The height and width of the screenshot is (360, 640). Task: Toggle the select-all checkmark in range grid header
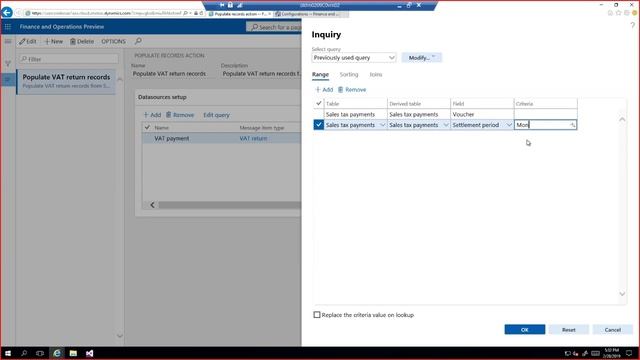(318, 104)
